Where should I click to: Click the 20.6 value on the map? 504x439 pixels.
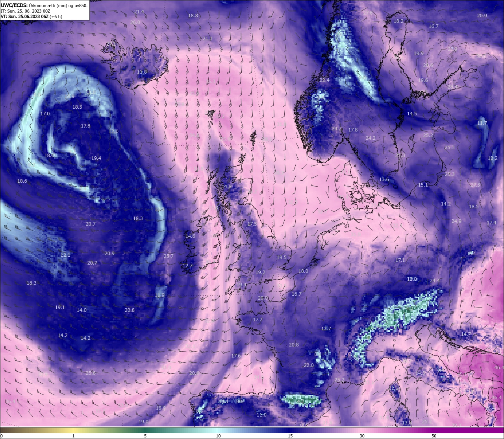coord(194,373)
